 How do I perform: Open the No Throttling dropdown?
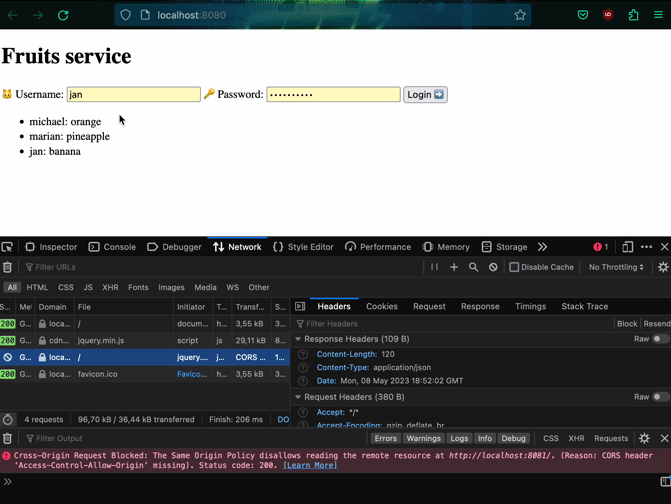coord(616,267)
